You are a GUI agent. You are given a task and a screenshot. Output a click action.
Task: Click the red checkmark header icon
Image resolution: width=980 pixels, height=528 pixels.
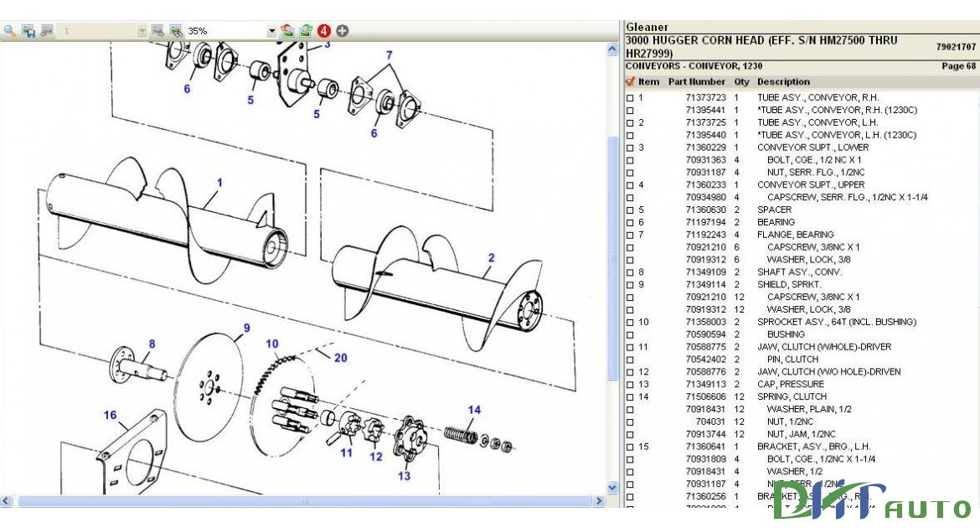[629, 81]
